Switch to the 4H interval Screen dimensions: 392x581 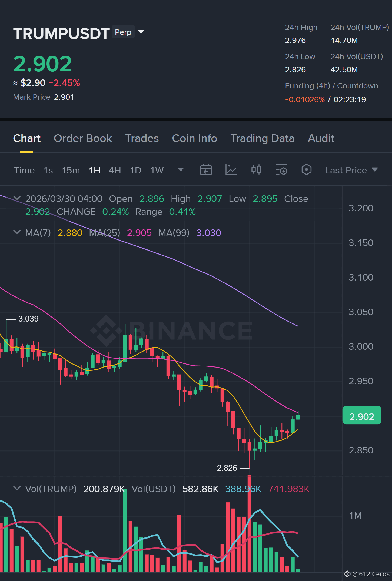(115, 170)
